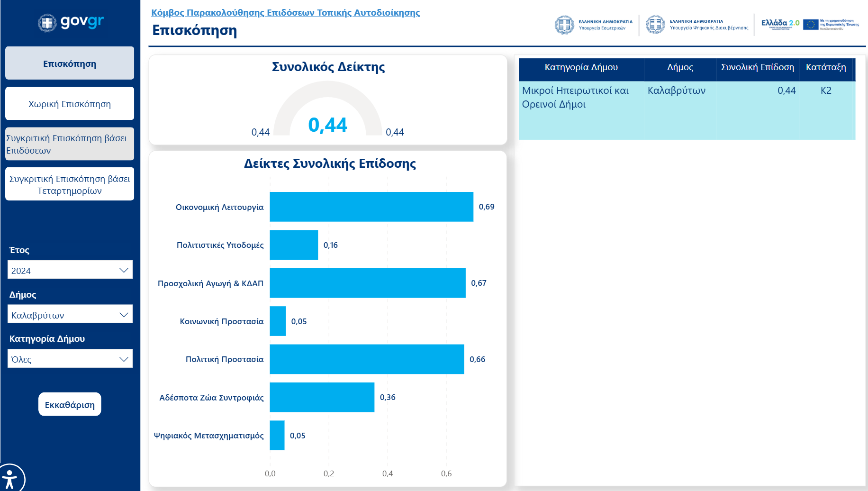Select the Καλαβρύτων table row
The image size is (868, 491).
[676, 91]
